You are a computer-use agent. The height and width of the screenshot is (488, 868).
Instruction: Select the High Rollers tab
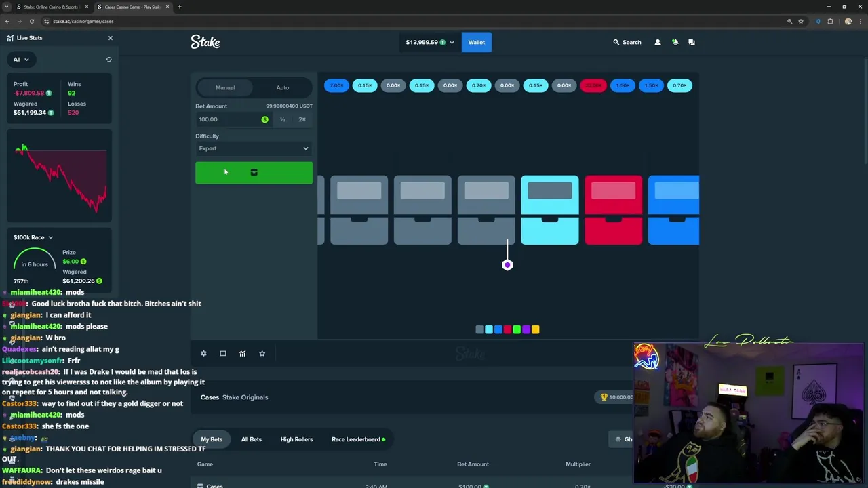[296, 439]
